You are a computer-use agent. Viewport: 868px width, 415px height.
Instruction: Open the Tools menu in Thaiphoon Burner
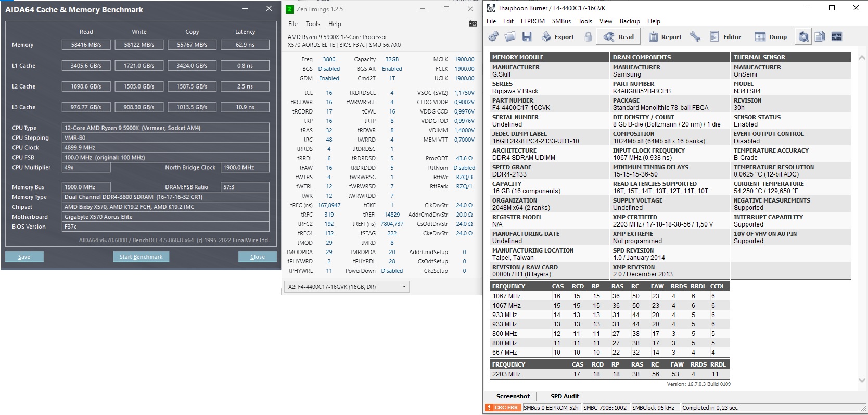[585, 21]
